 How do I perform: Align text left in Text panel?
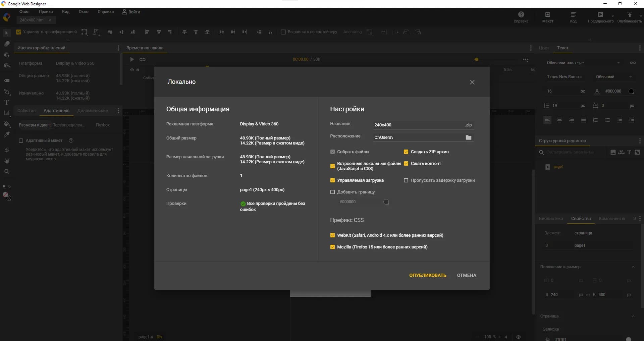tap(547, 120)
